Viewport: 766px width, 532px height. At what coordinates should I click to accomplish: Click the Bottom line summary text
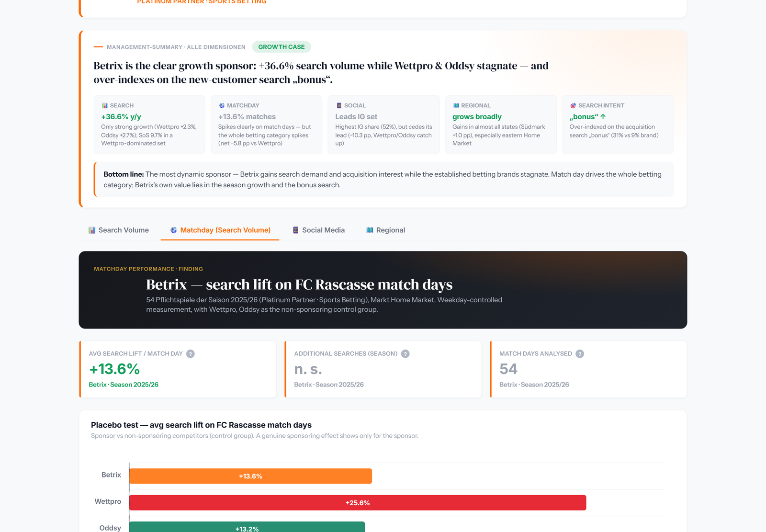point(383,180)
